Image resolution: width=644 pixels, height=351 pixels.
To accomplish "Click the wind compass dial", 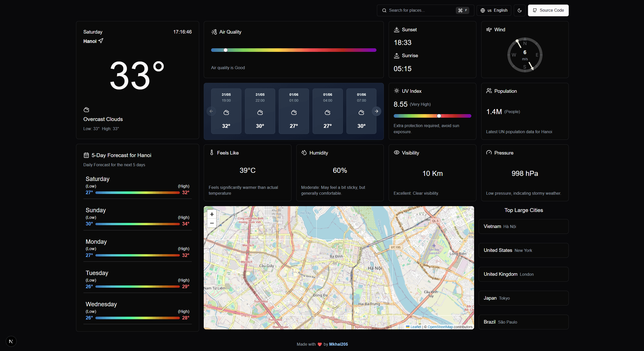I will click(524, 55).
